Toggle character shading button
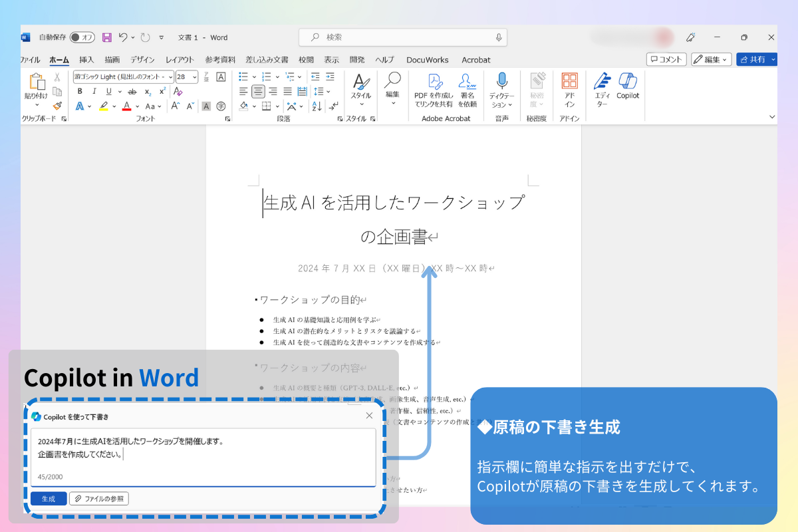798x532 pixels. point(206,106)
